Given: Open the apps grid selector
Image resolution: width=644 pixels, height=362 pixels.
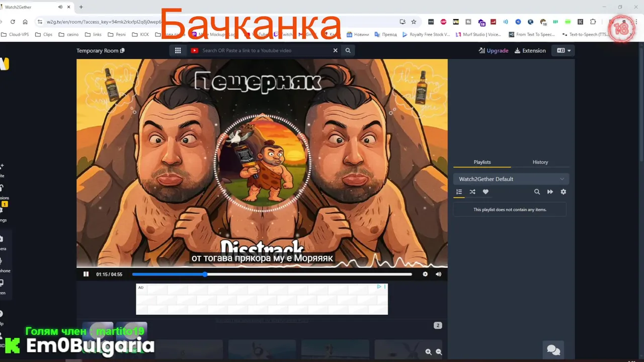Looking at the screenshot, I should pyautogui.click(x=178, y=50).
